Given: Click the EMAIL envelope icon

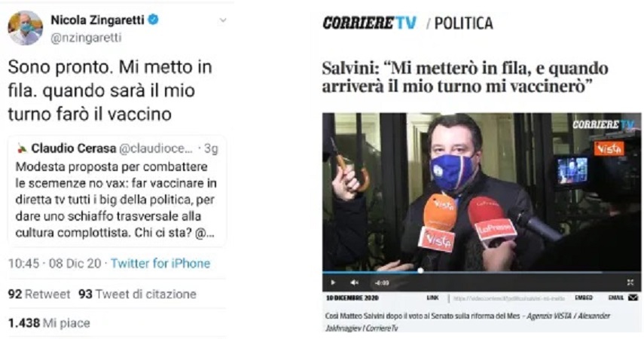Looking at the screenshot, I should pyautogui.click(x=633, y=298).
